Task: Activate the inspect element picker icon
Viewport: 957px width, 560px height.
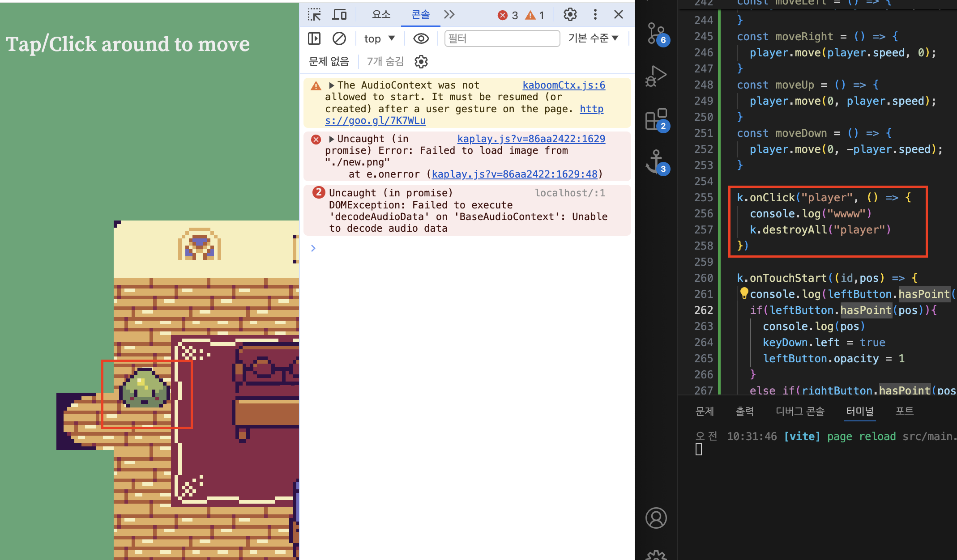Action: tap(314, 15)
